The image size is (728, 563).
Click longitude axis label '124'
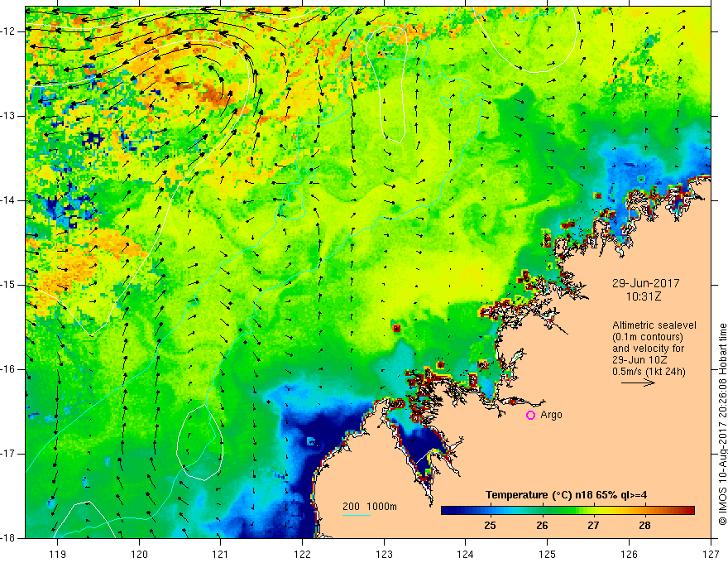pos(466,554)
